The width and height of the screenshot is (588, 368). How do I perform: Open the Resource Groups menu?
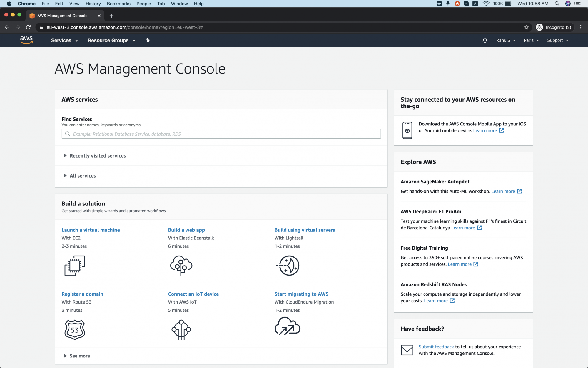111,40
